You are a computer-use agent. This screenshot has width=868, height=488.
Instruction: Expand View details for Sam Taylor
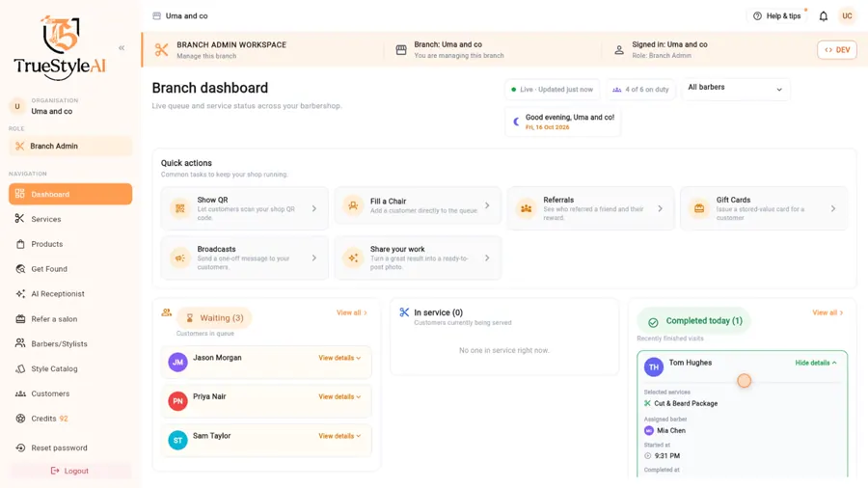coord(339,436)
